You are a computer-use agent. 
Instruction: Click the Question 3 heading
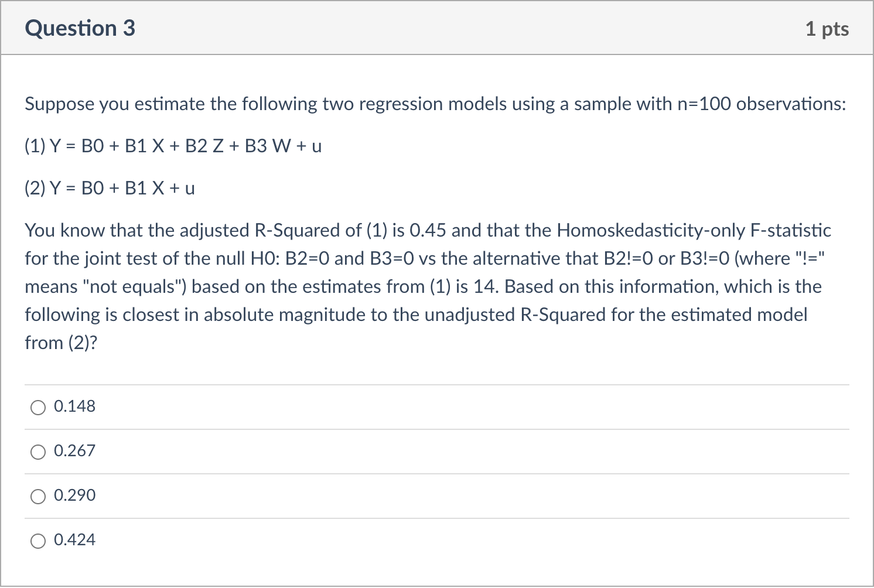(80, 28)
